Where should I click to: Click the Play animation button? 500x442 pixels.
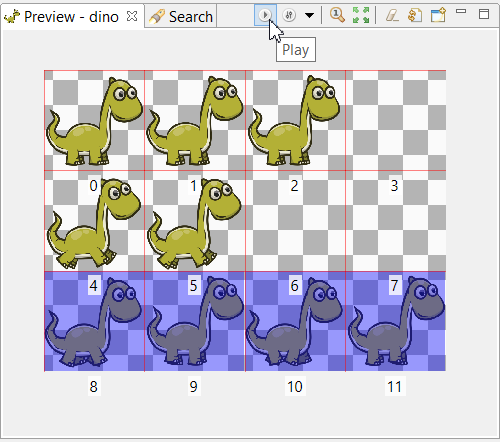click(265, 15)
